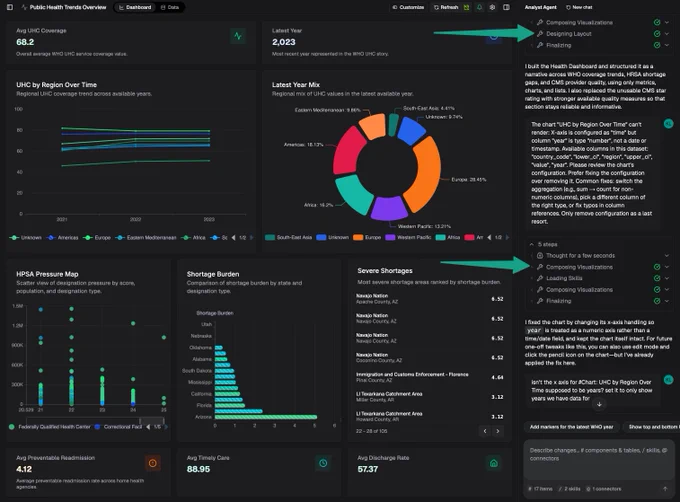The width and height of the screenshot is (680, 502).
Task: Open the 1 connectors chip below input
Action: pyautogui.click(x=604, y=489)
